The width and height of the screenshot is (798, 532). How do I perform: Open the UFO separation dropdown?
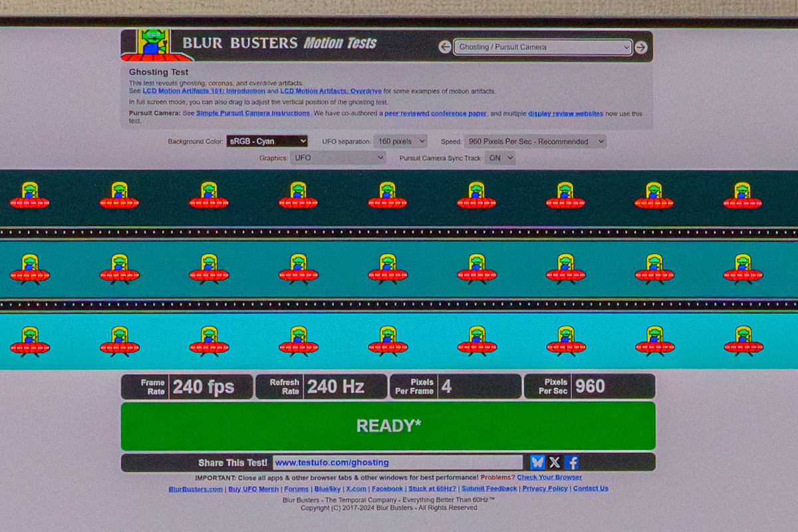coord(400,141)
